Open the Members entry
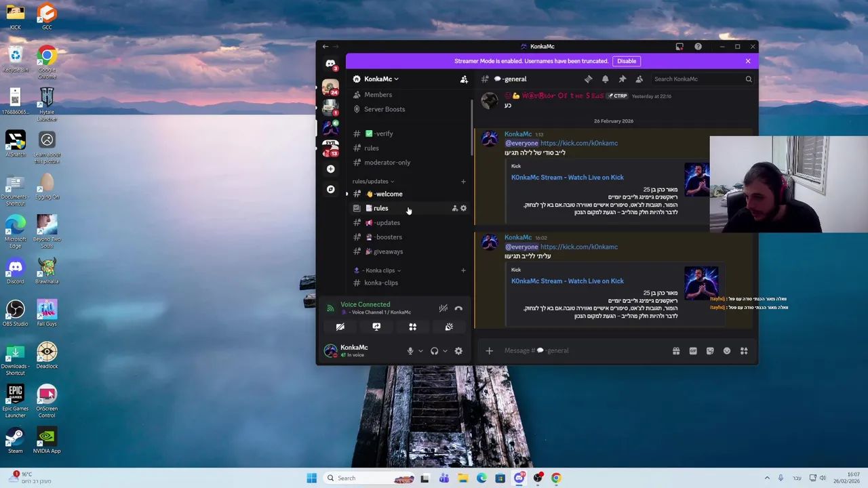 point(408,95)
